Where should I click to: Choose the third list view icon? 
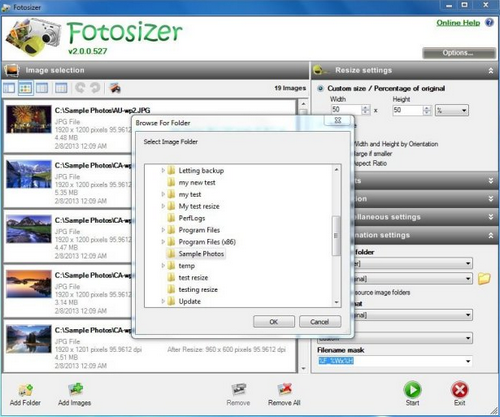click(x=42, y=88)
